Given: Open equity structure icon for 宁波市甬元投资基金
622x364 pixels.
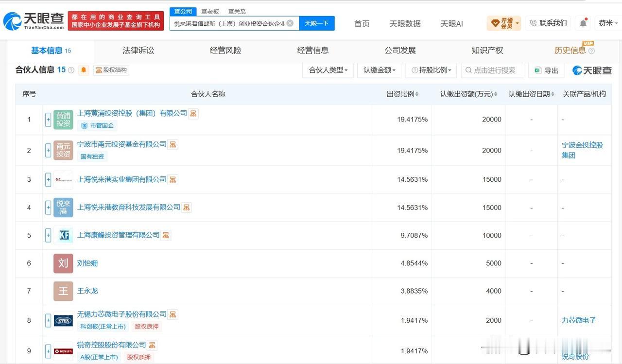Looking at the screenshot, I should point(173,144).
